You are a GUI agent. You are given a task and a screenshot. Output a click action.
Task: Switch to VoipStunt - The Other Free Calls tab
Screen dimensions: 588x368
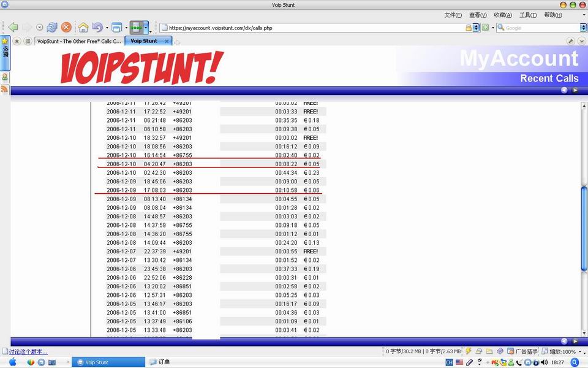point(79,41)
